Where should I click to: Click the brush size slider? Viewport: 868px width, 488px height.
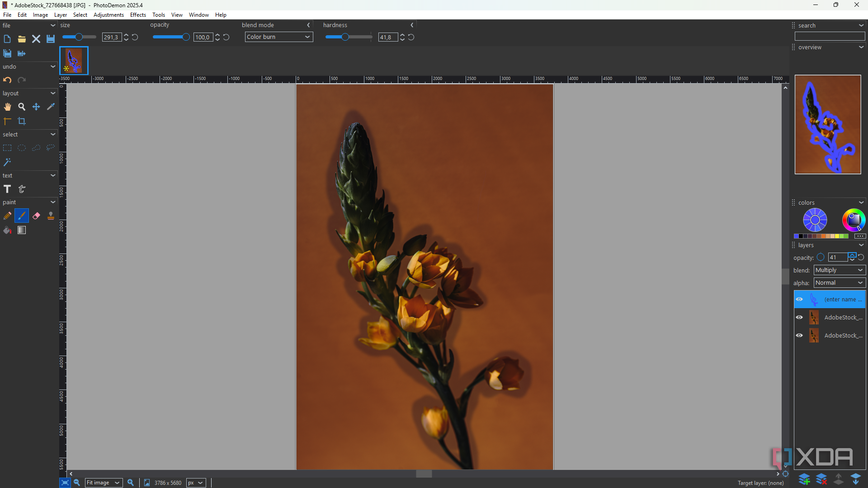pos(79,37)
